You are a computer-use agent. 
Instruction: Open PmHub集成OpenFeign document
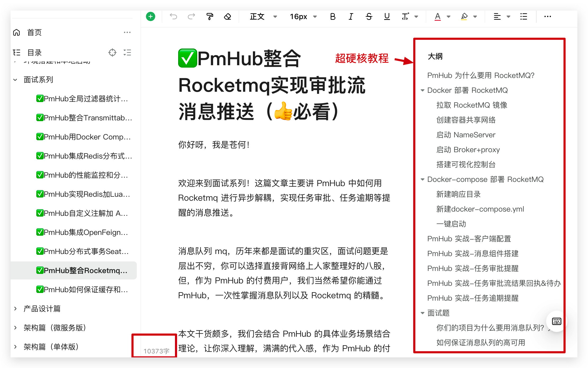(82, 232)
